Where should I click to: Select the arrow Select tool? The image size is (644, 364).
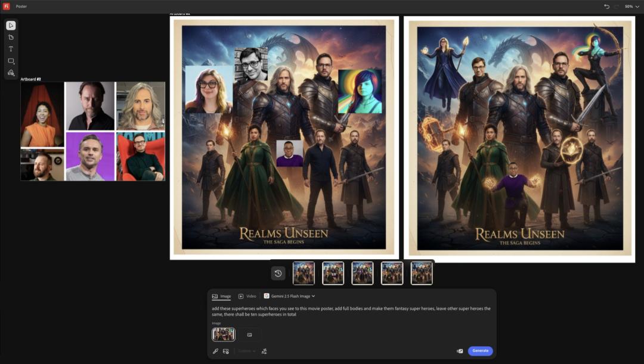point(11,25)
